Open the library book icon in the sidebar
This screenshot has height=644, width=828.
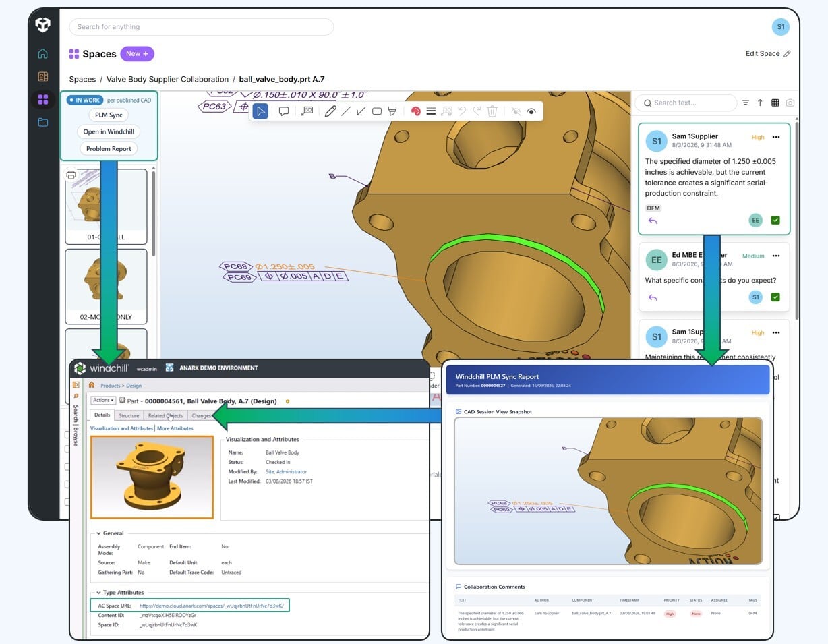click(x=43, y=77)
